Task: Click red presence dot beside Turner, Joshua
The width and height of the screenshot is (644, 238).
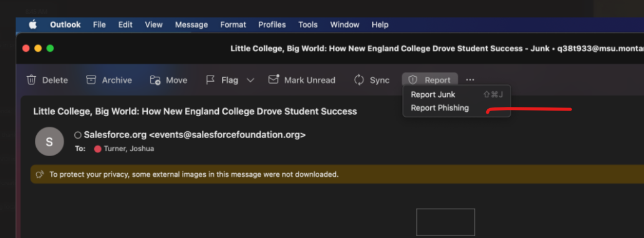Action: 98,149
